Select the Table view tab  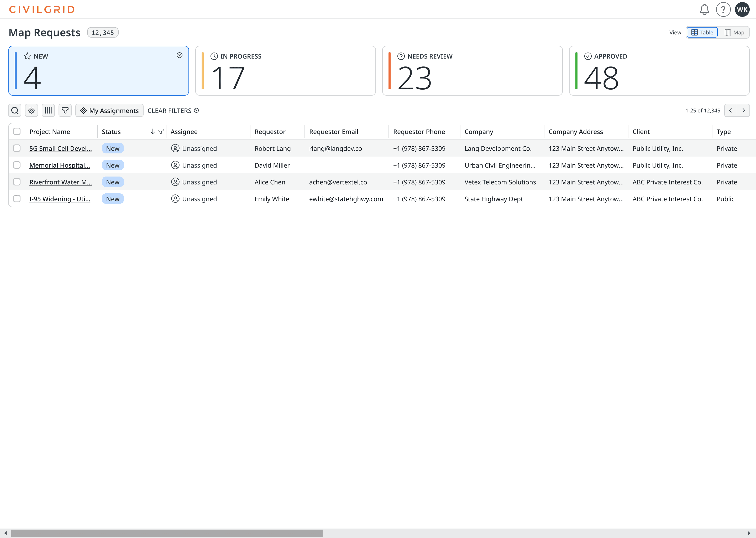click(x=702, y=33)
